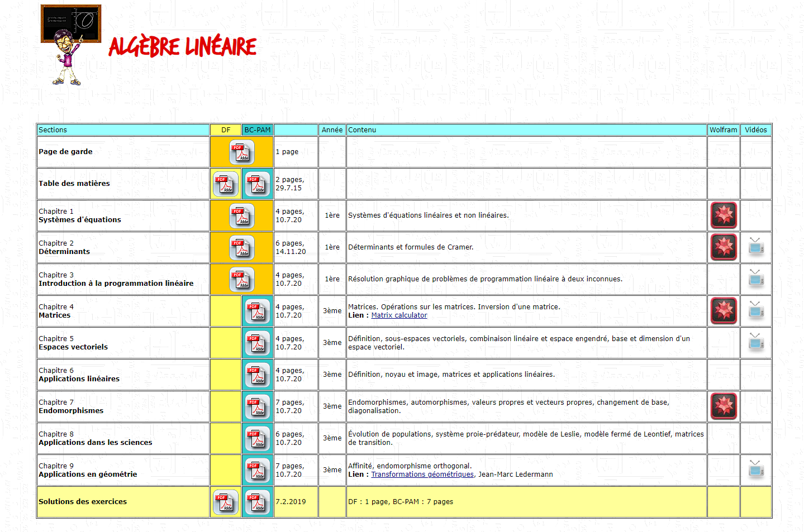Open Chapitre 3 programmation linéaire PDF
The width and height of the screenshot is (804, 532).
242,279
